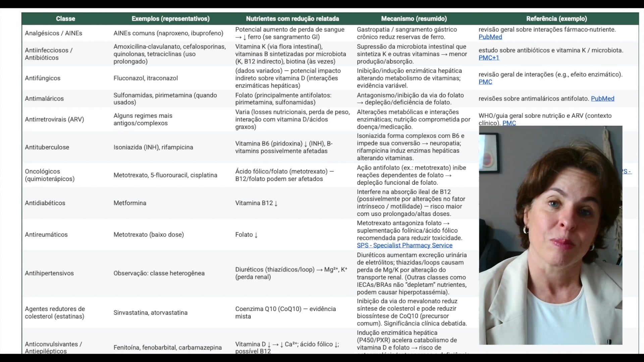Viewport: 644px width, 362px height.
Task: Click the webcam video of the presenter
Action: (x=550, y=235)
